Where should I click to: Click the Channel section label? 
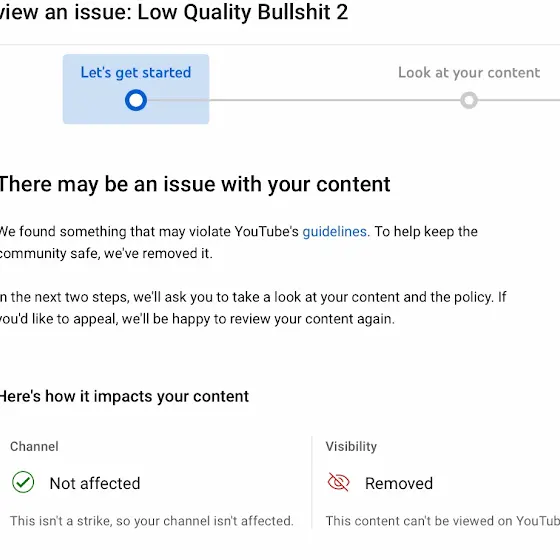click(x=34, y=446)
